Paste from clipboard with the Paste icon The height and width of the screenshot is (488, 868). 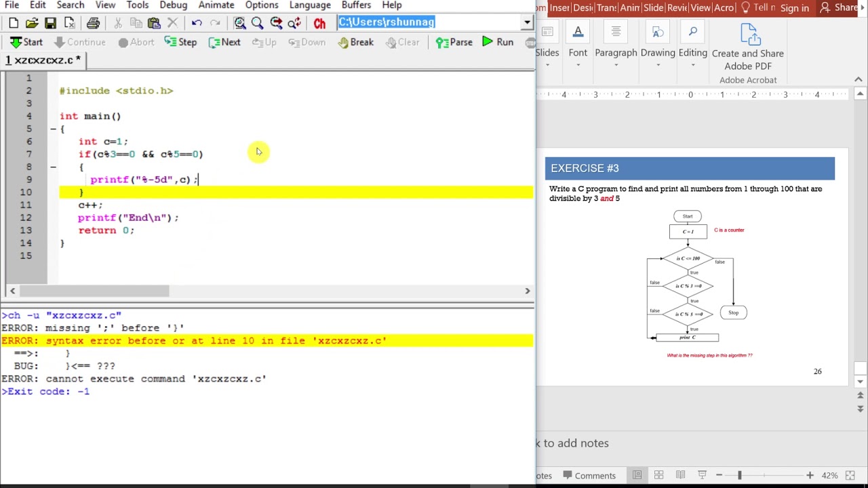[154, 23]
